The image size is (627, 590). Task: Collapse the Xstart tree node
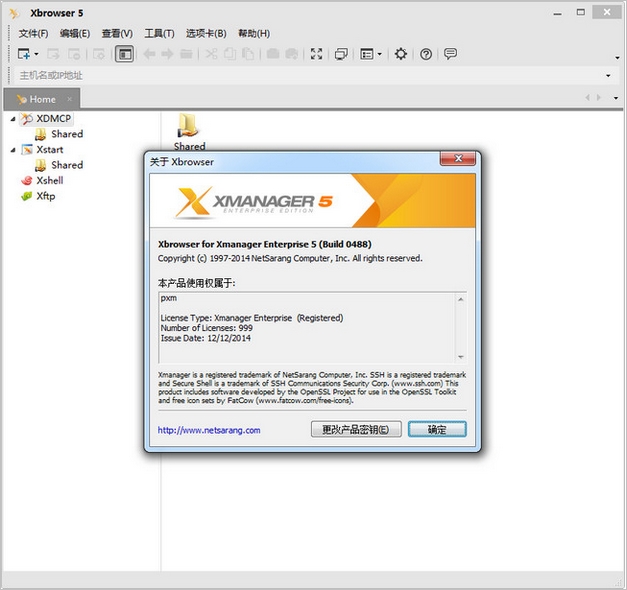[x=13, y=150]
